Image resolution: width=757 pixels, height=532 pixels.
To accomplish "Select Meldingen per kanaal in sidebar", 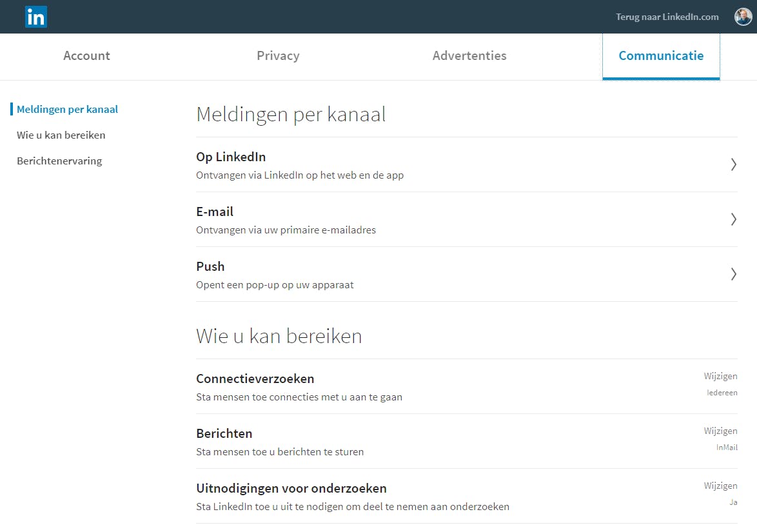I will pos(67,109).
